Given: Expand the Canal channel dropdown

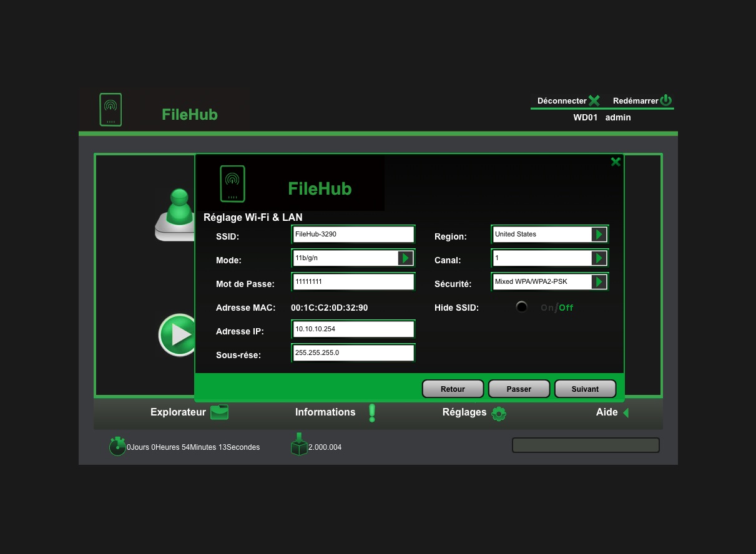Looking at the screenshot, I should [x=599, y=258].
